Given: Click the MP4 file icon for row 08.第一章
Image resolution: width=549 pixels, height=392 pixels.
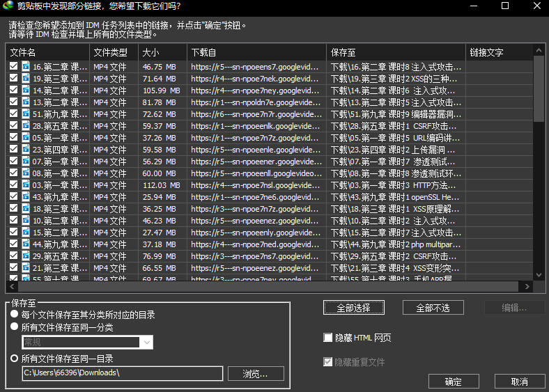Looking at the screenshot, I should [x=26, y=173].
